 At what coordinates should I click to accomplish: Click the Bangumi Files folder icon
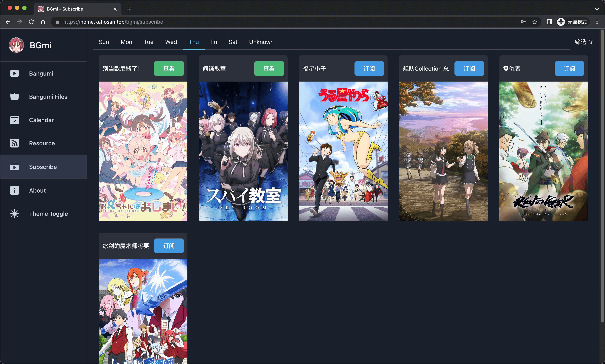pos(15,97)
